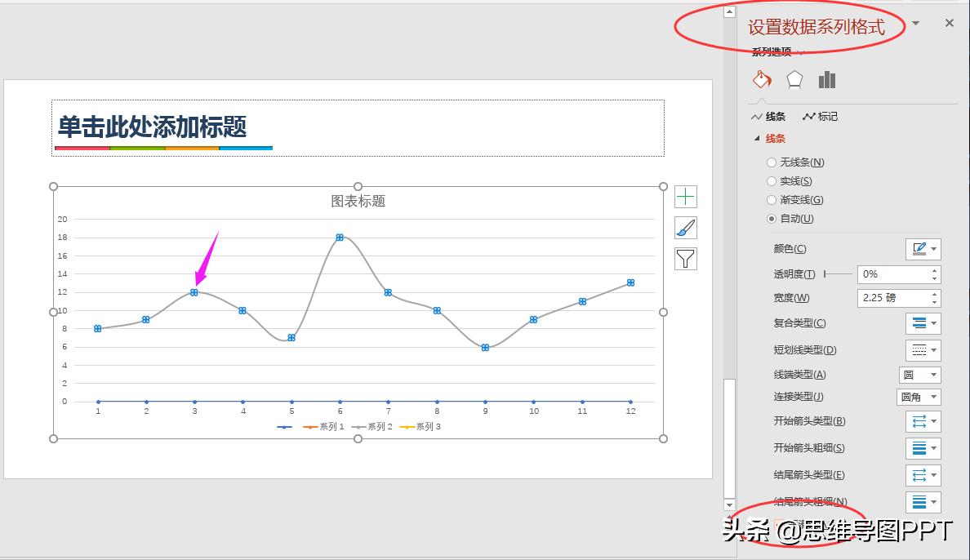The image size is (970, 560).
Task: Select the 实线 radio button
Action: click(x=771, y=180)
